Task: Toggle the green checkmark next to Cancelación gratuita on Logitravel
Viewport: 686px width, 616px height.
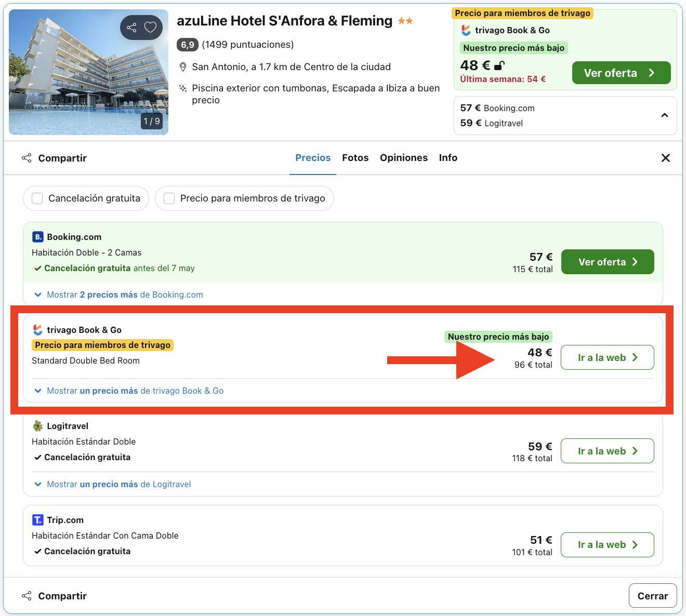Action: click(x=37, y=457)
